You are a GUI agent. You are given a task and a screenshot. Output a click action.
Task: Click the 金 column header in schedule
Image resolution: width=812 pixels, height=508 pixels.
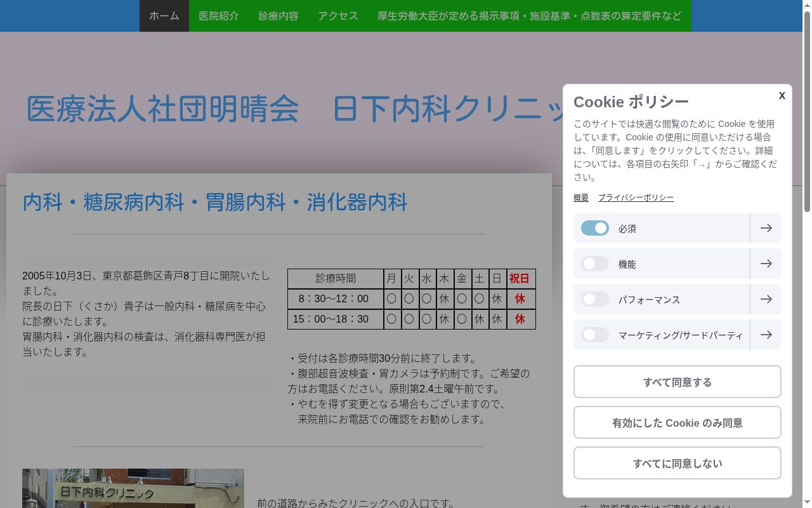coord(462,279)
